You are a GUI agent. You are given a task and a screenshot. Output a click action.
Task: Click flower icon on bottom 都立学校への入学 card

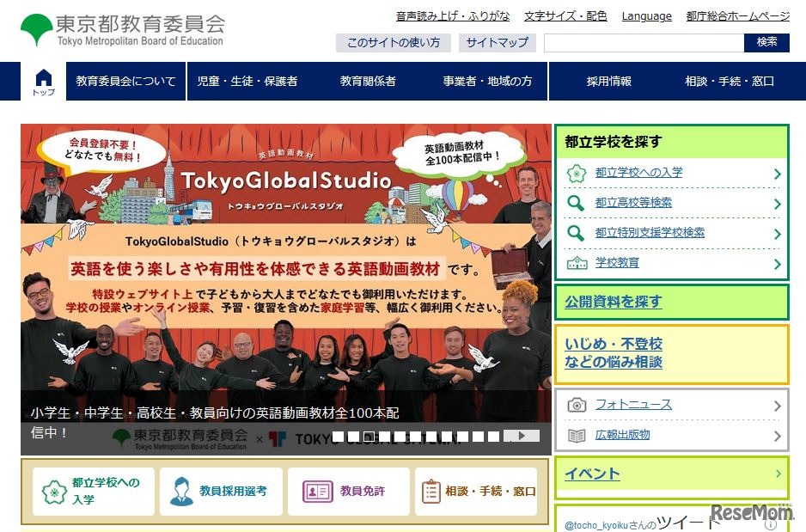click(54, 492)
